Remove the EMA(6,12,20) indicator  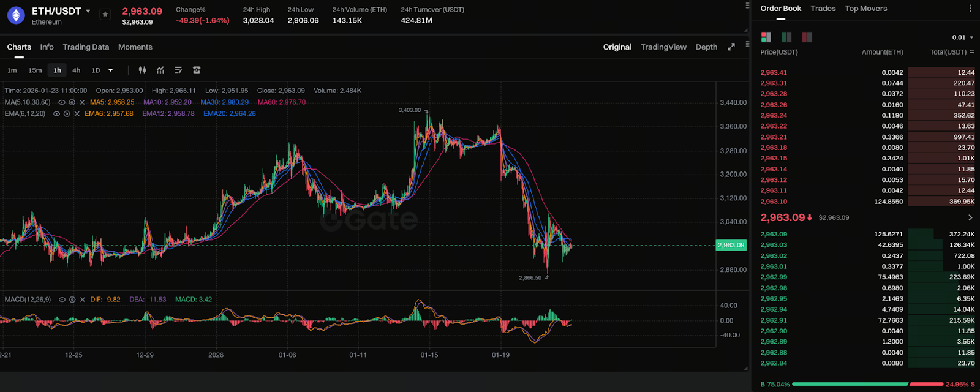[x=77, y=114]
